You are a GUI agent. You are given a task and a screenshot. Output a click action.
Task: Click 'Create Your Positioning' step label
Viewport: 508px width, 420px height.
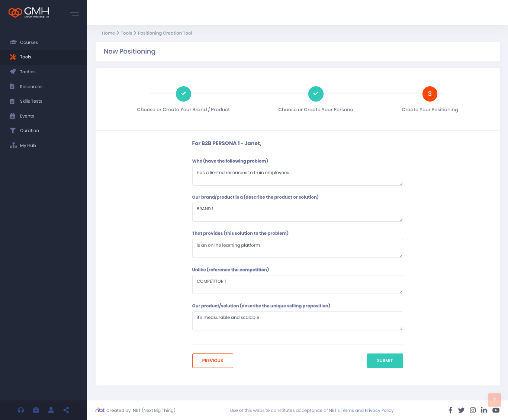click(x=430, y=109)
